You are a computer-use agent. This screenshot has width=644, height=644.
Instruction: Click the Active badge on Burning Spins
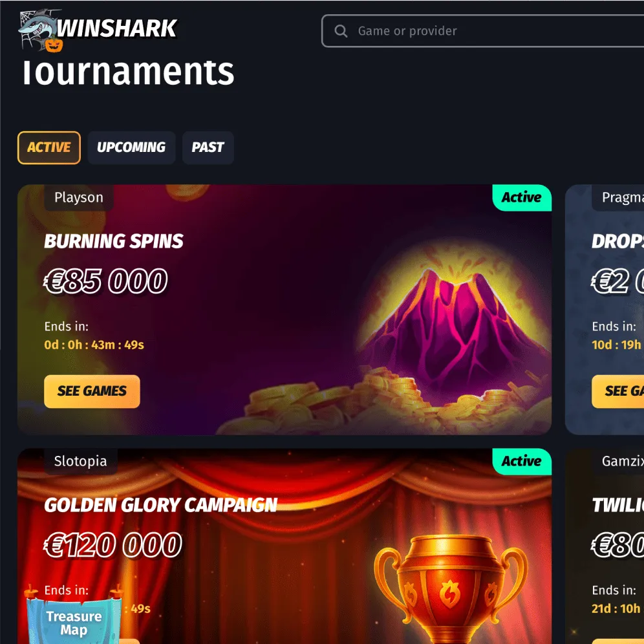522,198
